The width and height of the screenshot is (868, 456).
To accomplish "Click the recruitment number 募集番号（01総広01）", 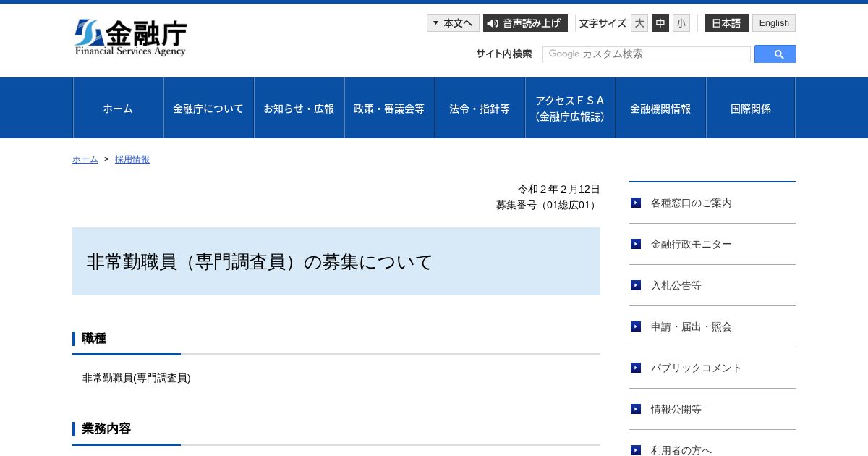I will point(548,205).
